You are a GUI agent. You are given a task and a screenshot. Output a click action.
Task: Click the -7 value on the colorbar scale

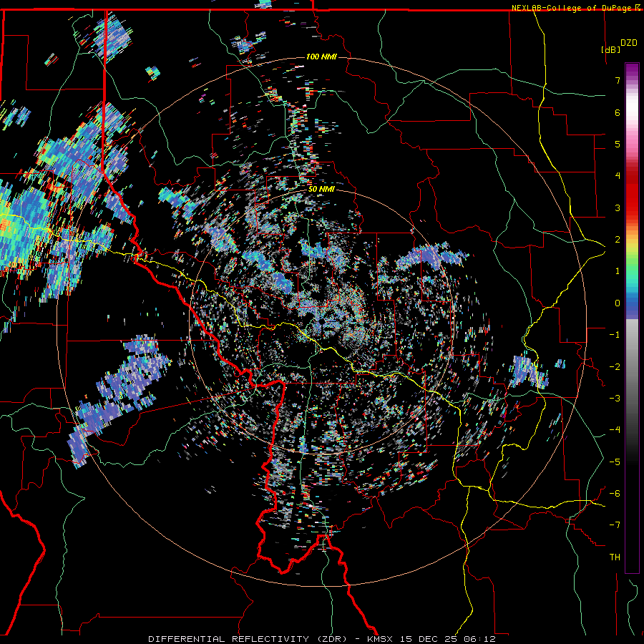click(615, 525)
